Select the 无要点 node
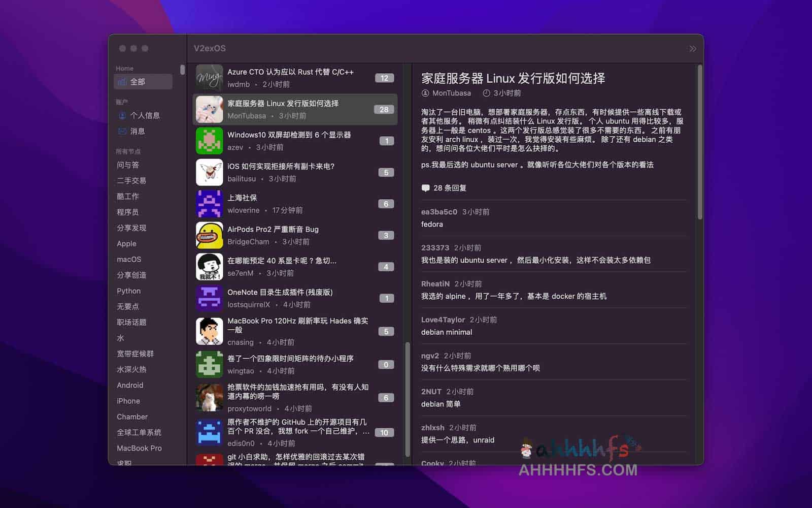The height and width of the screenshot is (508, 812). tap(128, 307)
